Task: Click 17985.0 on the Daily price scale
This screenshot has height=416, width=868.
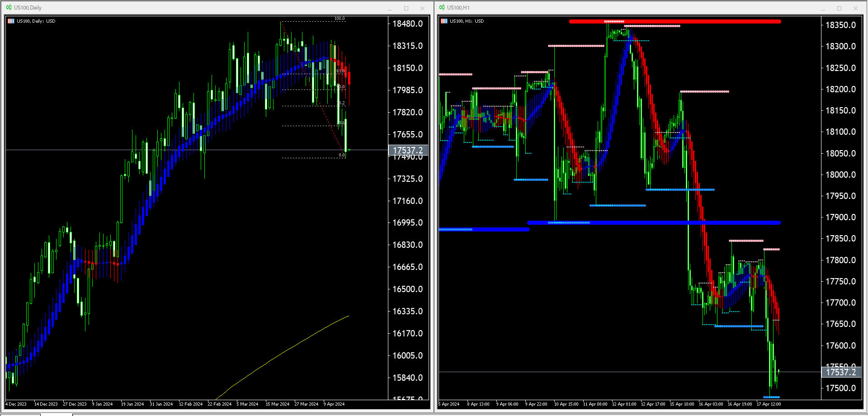Action: (x=408, y=90)
